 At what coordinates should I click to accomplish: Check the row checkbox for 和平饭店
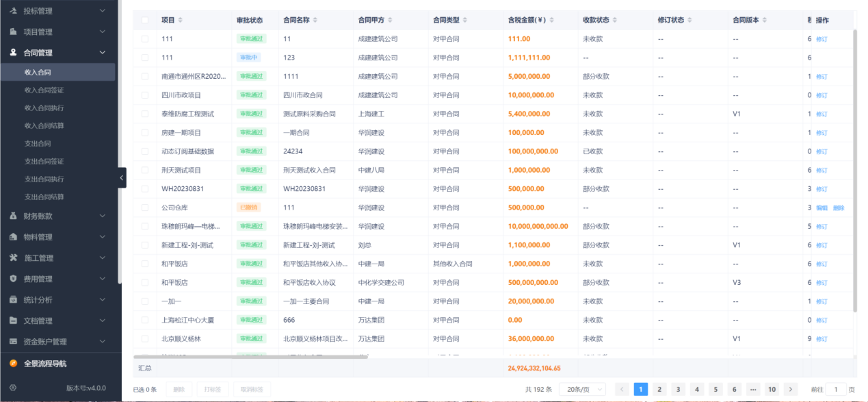(x=144, y=264)
